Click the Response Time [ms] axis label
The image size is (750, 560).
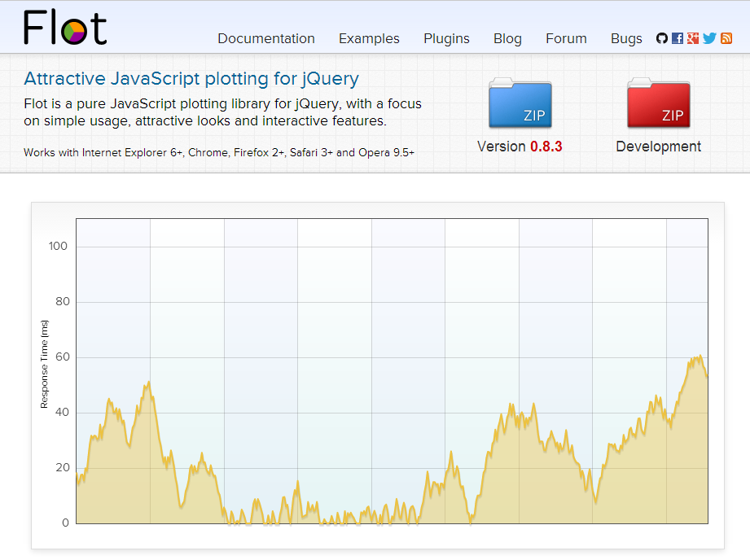[45, 364]
